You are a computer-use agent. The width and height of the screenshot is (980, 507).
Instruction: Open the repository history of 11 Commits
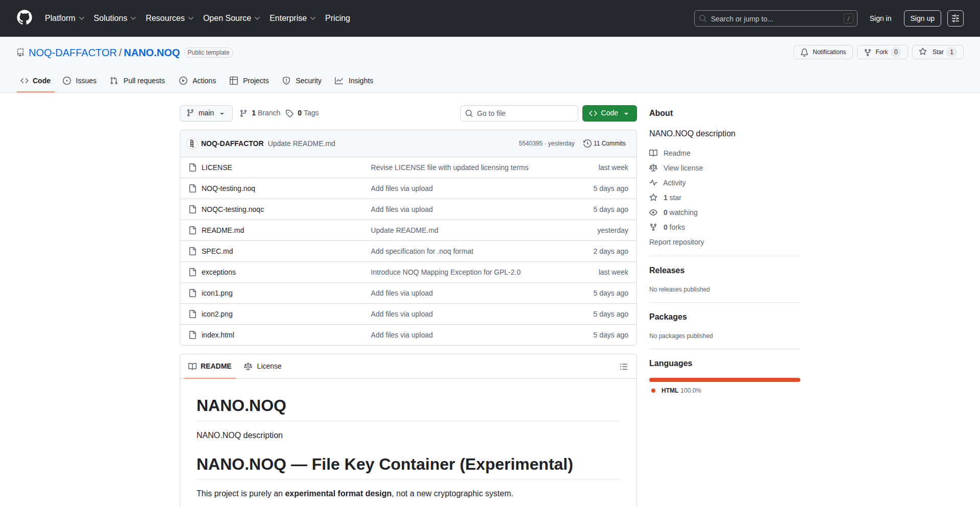(x=605, y=143)
